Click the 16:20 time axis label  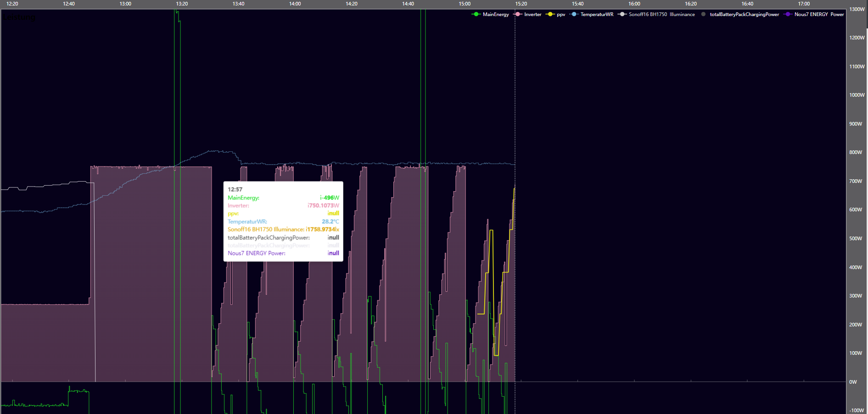click(691, 4)
